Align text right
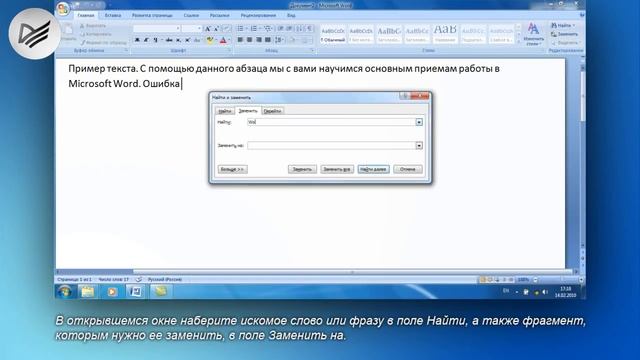The height and width of the screenshot is (360, 640). click(259, 40)
